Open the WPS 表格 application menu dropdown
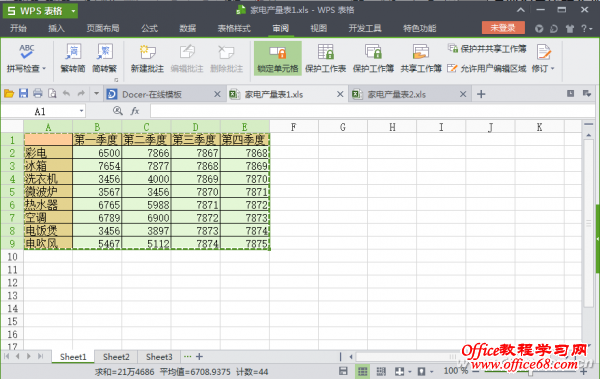The height and width of the screenshot is (379, 600). [x=73, y=11]
